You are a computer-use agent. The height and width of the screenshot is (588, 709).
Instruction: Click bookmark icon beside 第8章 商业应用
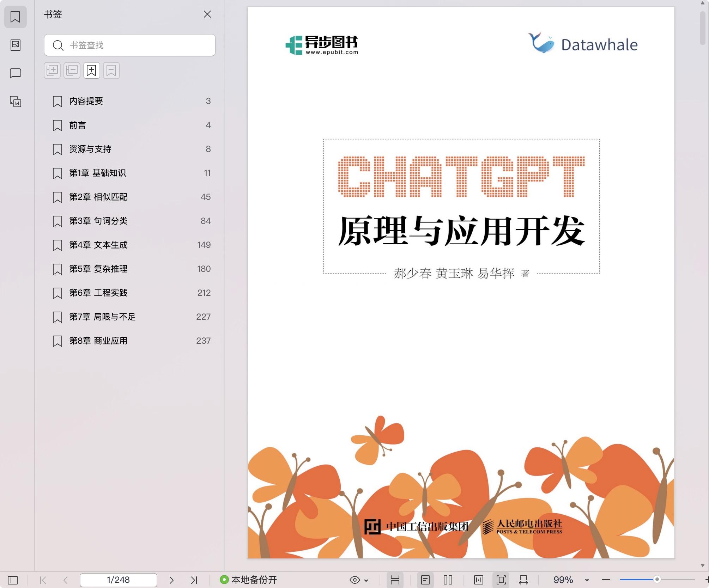tap(57, 341)
